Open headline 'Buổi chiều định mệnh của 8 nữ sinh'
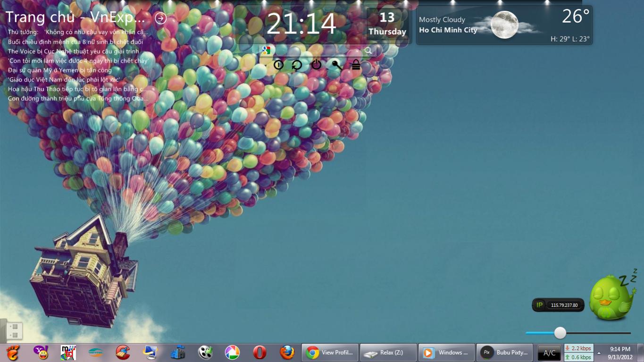The image size is (644, 362). (75, 42)
